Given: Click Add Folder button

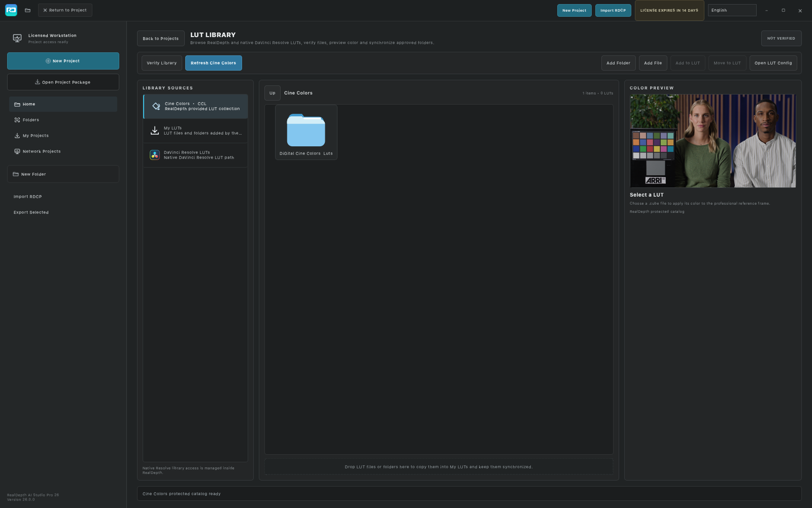Looking at the screenshot, I should (618, 63).
